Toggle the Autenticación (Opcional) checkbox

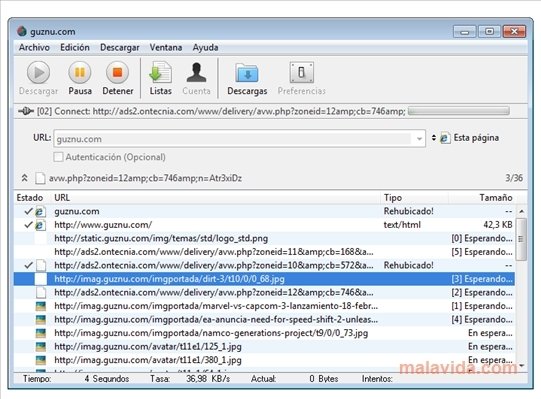pos(58,157)
